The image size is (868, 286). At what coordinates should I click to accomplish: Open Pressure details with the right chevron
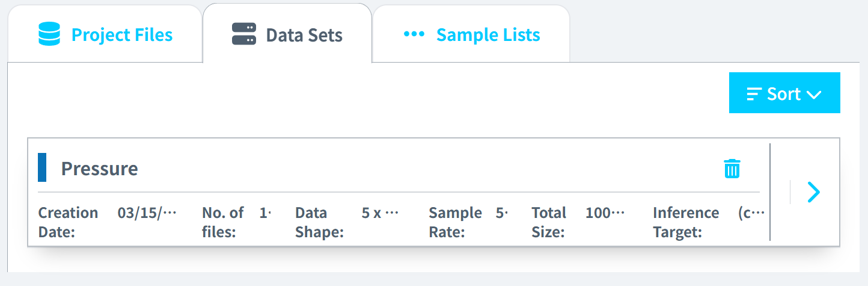click(x=813, y=192)
